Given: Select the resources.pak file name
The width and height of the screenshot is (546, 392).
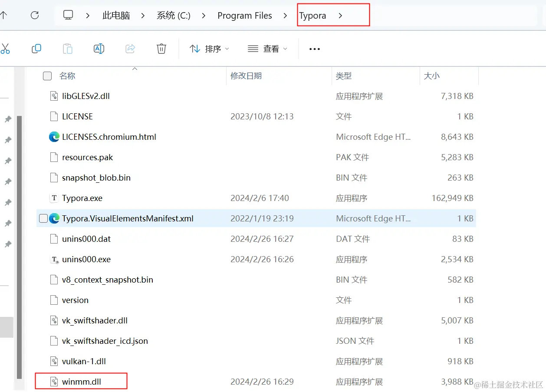Looking at the screenshot, I should pyautogui.click(x=87, y=157).
